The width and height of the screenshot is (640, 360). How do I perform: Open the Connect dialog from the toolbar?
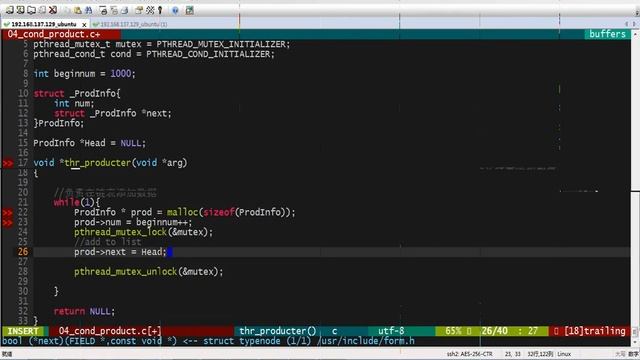(x=9, y=10)
